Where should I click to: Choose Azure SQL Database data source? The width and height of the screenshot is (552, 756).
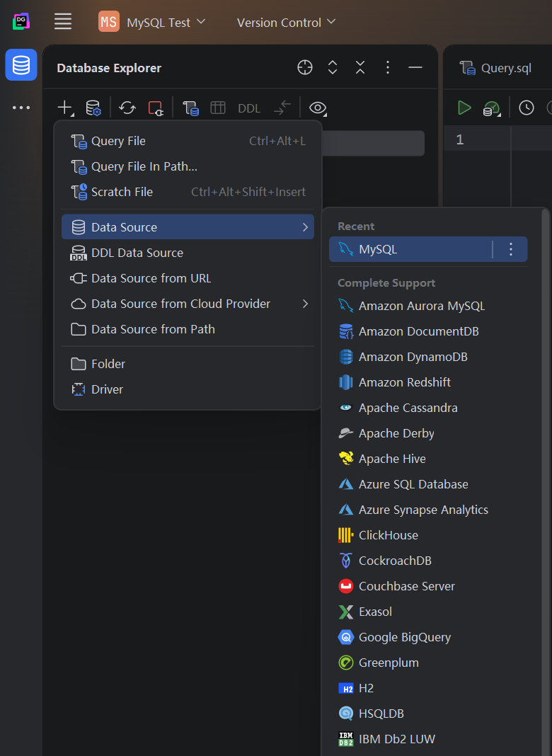point(428,485)
